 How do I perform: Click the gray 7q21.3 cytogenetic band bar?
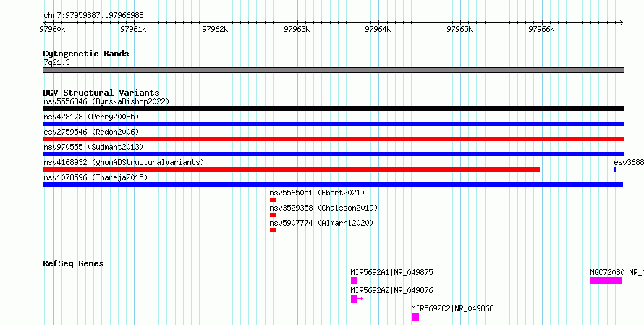(333, 70)
